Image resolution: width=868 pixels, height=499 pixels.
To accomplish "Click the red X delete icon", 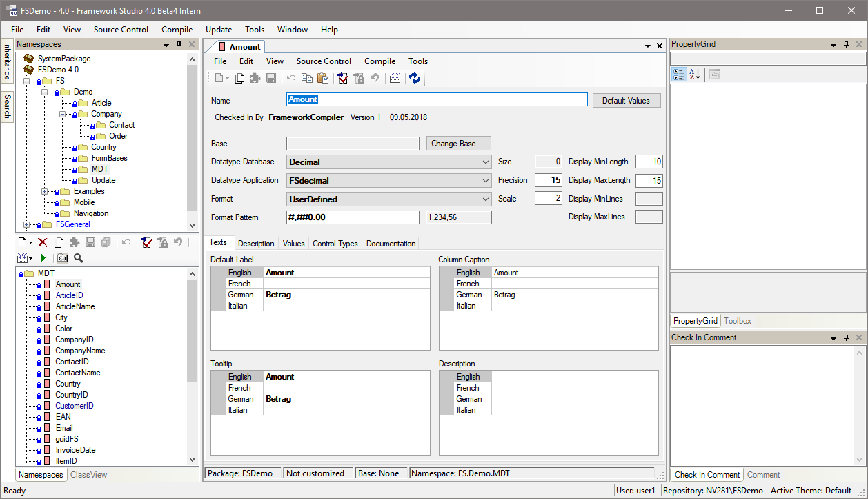I will coord(43,242).
